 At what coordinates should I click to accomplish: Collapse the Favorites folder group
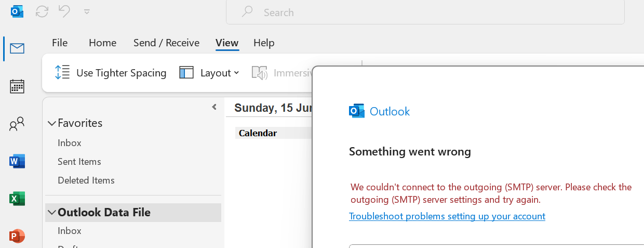pyautogui.click(x=52, y=123)
